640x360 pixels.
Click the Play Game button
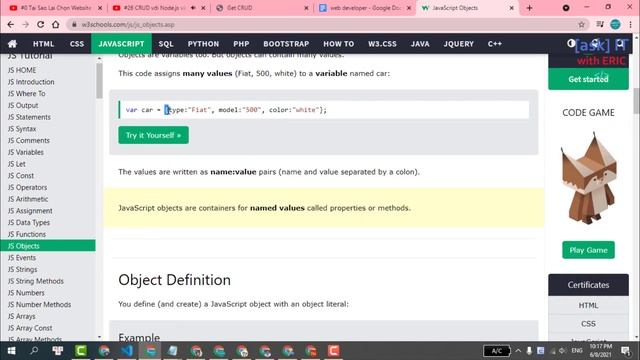[588, 250]
